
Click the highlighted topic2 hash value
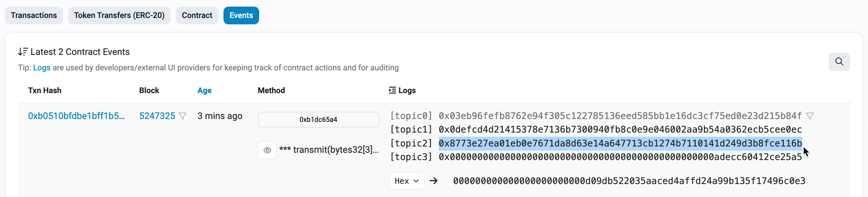pos(620,143)
